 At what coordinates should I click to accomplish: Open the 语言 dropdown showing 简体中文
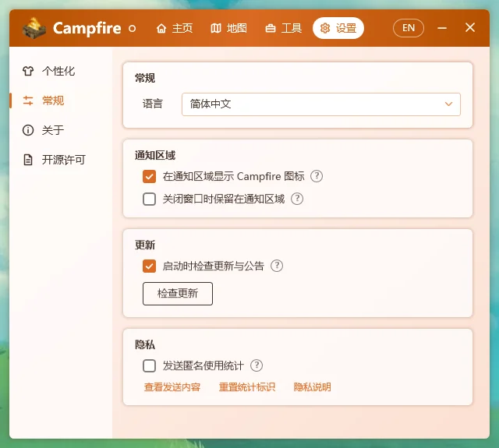click(x=321, y=104)
